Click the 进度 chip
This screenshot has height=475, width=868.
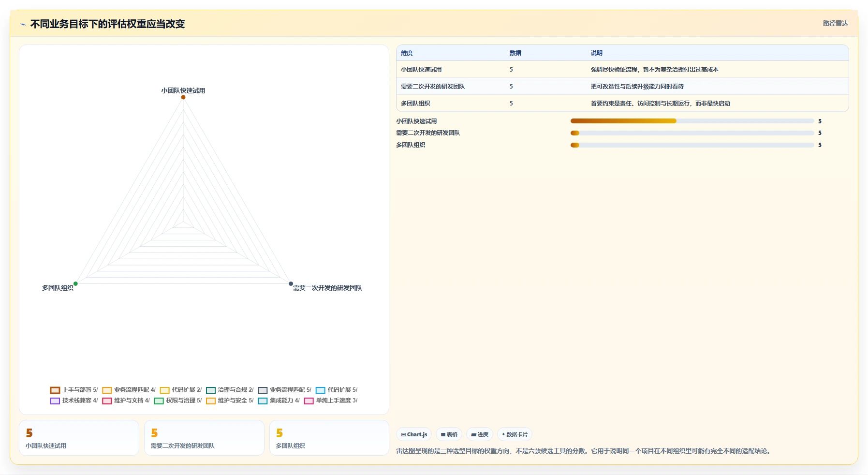(480, 434)
